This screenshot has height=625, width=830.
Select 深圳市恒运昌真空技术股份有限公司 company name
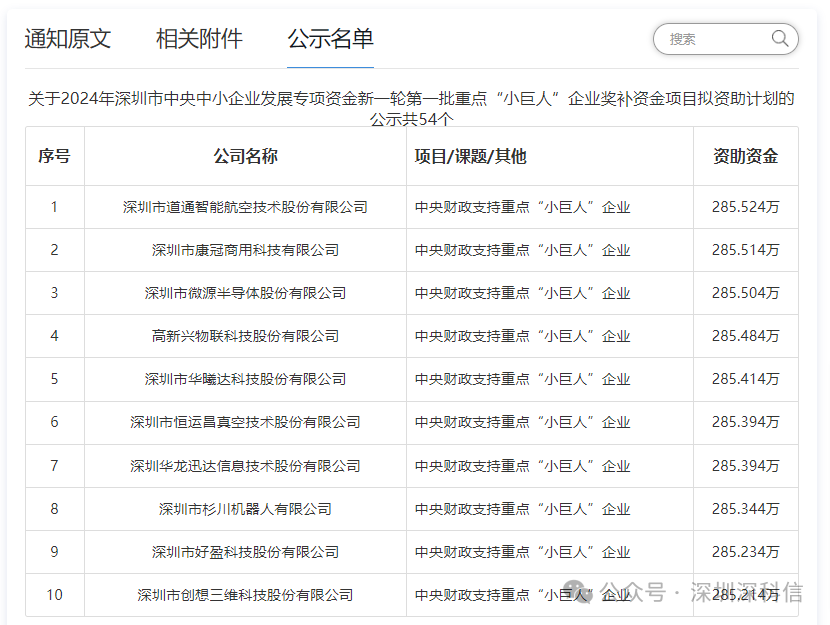(246, 422)
